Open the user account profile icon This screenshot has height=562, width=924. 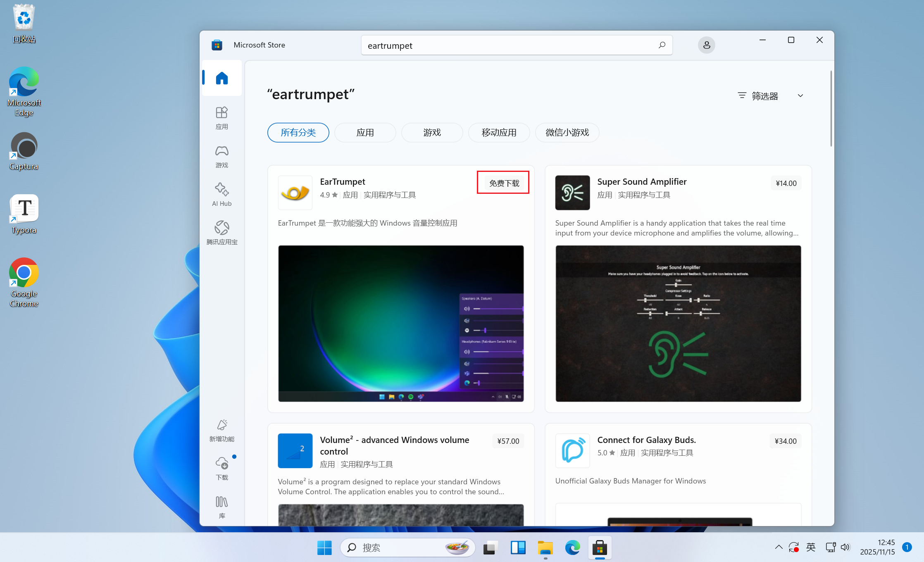coord(706,45)
